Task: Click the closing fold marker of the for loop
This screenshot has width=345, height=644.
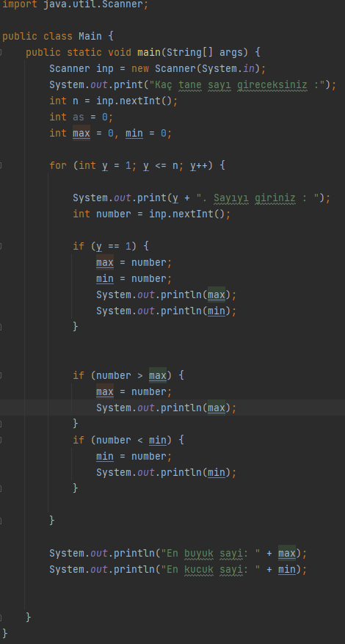Action: (1, 521)
